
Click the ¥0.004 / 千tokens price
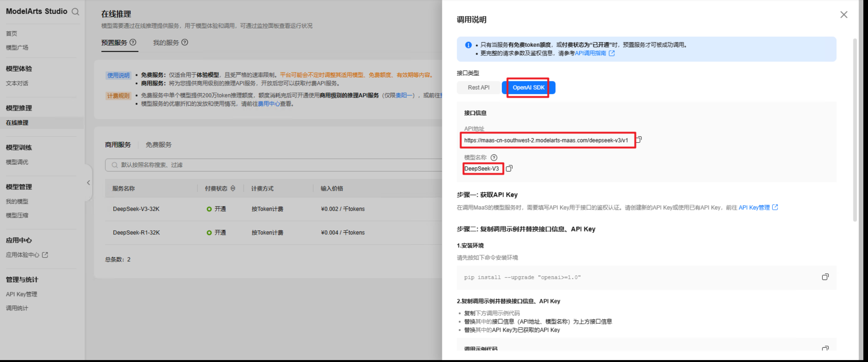coord(343,233)
